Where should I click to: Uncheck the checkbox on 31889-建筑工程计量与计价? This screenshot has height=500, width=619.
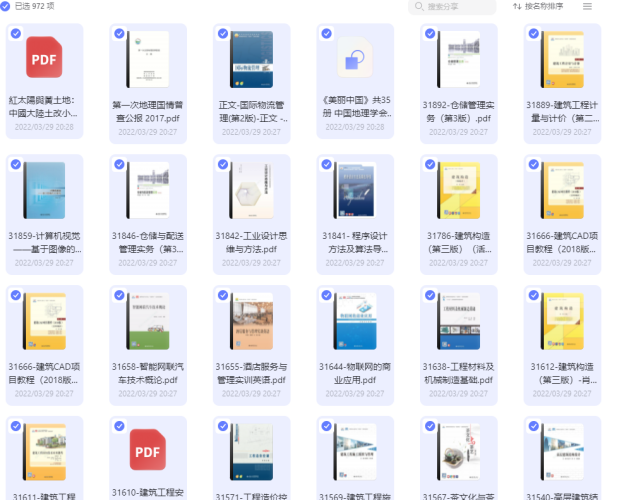[x=534, y=34]
